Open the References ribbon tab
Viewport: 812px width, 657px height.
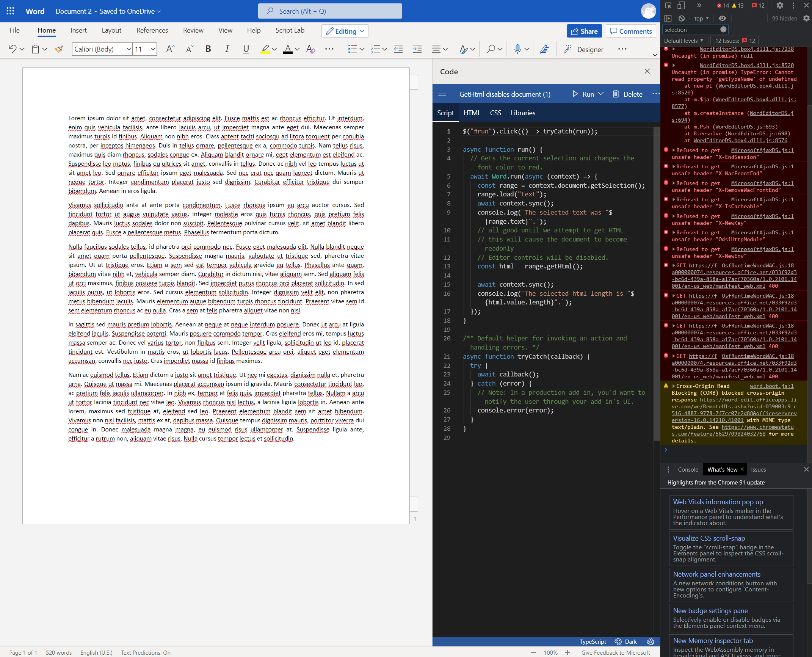[152, 30]
